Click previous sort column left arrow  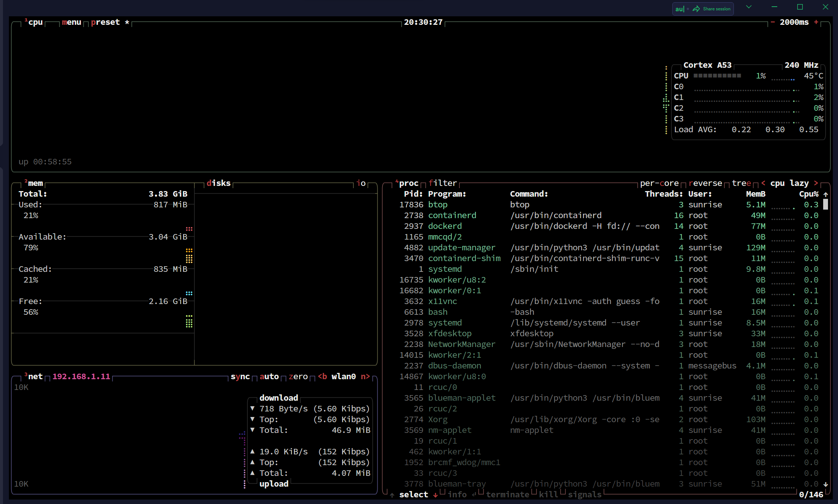pyautogui.click(x=763, y=183)
